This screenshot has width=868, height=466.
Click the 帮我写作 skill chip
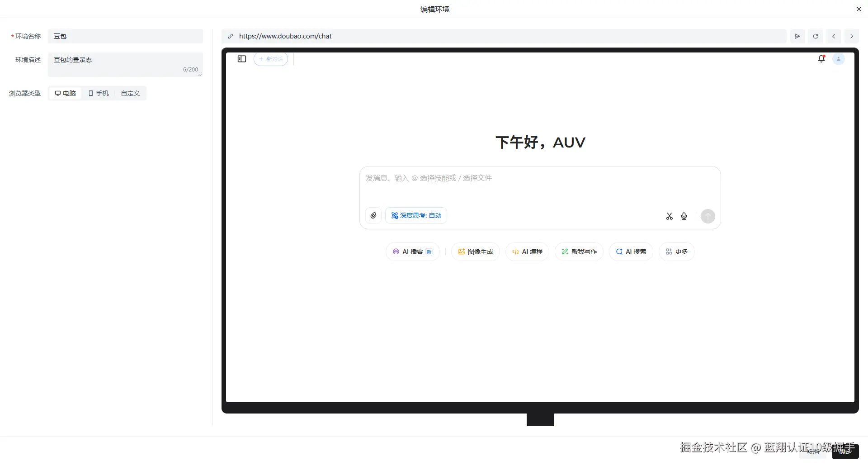[579, 252]
